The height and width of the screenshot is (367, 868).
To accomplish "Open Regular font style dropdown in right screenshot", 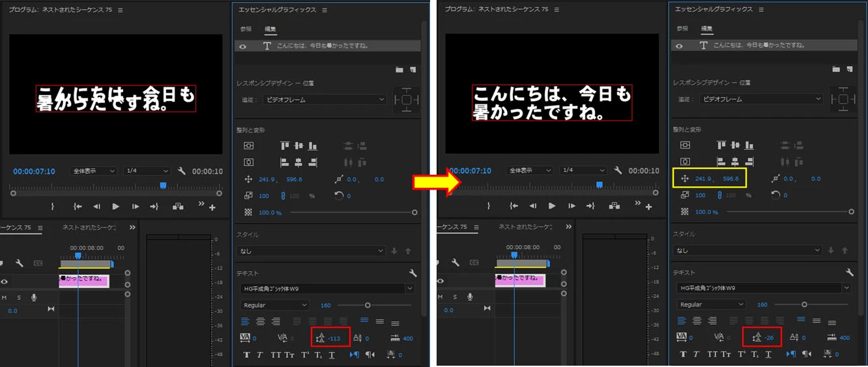I will [711, 304].
